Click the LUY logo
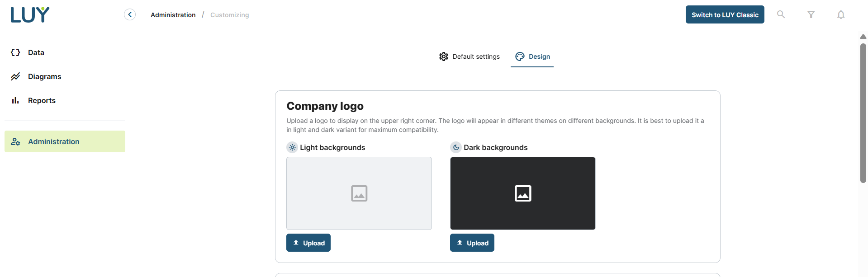Viewport: 868px width, 277px height. (x=30, y=15)
